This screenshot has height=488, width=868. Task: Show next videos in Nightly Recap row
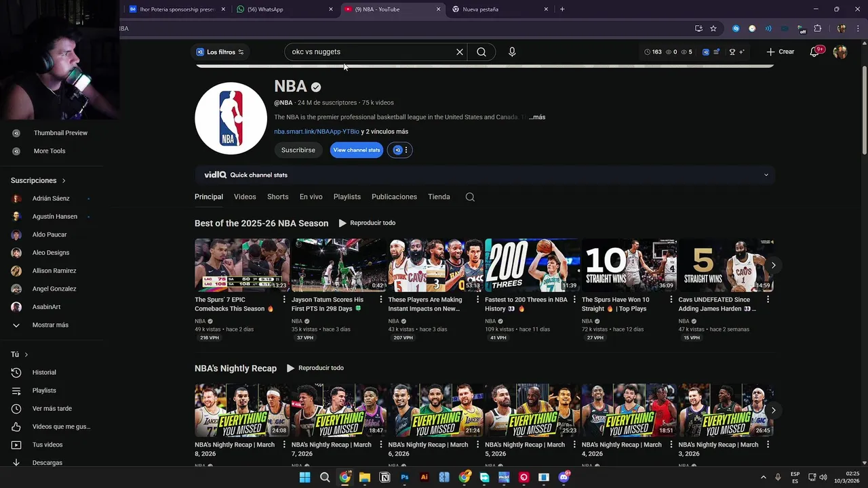tap(773, 410)
